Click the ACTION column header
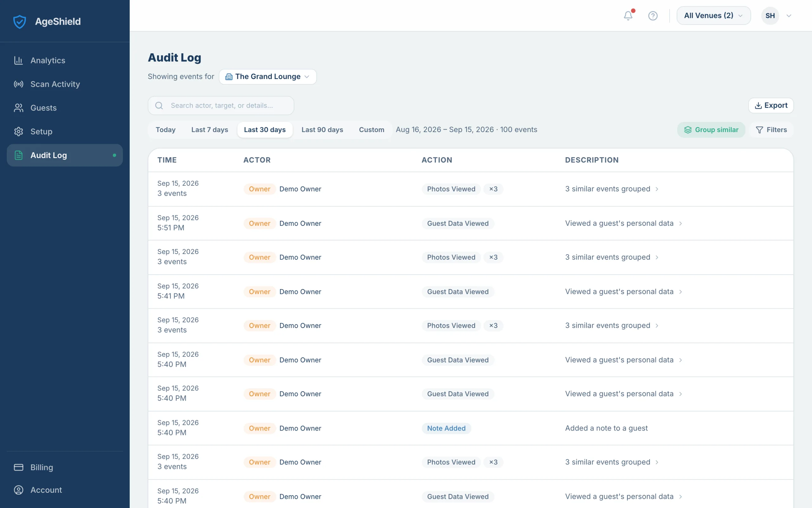The height and width of the screenshot is (508, 812). [x=437, y=160]
